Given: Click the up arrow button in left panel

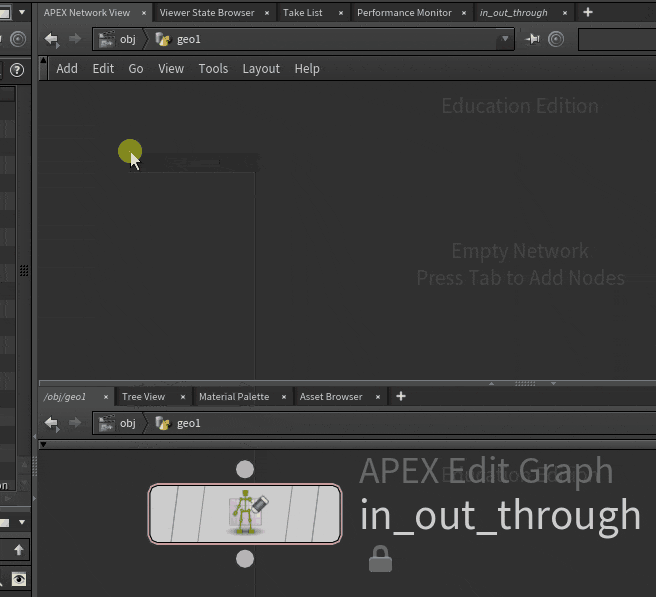Looking at the screenshot, I should coord(18,550).
